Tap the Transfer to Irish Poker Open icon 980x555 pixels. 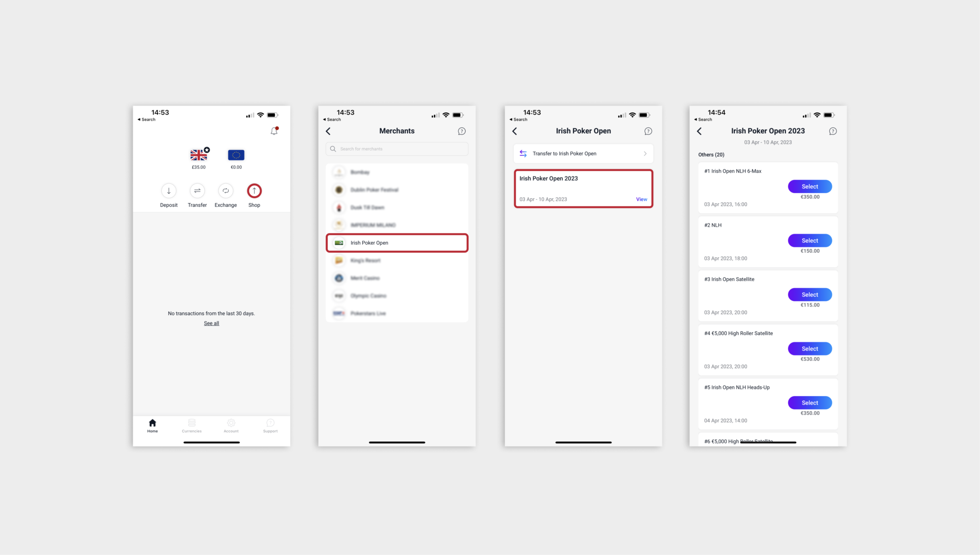[x=523, y=154]
